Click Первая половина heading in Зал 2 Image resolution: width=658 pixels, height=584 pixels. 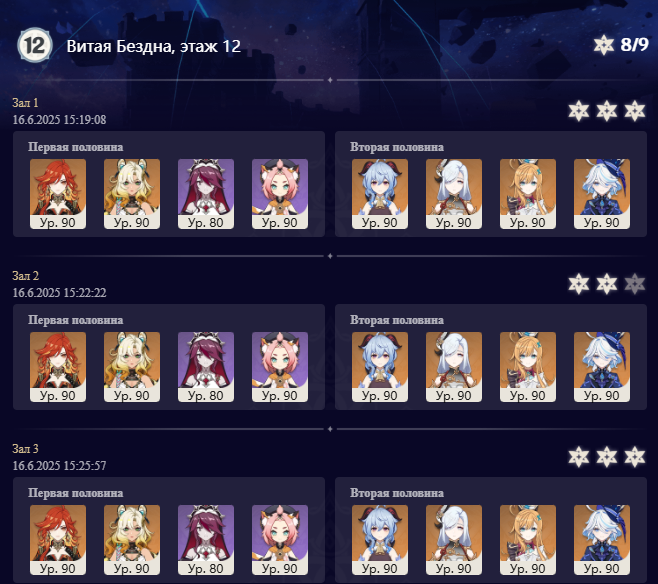76,320
